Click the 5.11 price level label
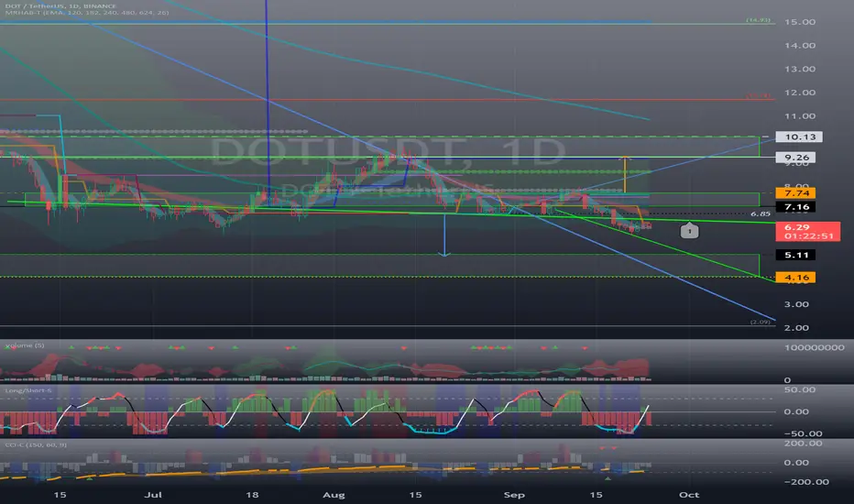Image resolution: width=854 pixels, height=504 pixels. click(795, 255)
